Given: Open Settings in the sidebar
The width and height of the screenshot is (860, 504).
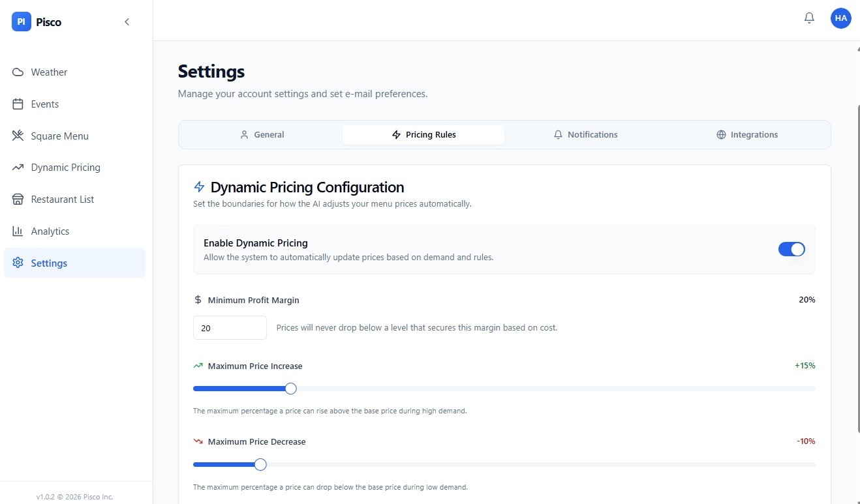Looking at the screenshot, I should tap(49, 263).
